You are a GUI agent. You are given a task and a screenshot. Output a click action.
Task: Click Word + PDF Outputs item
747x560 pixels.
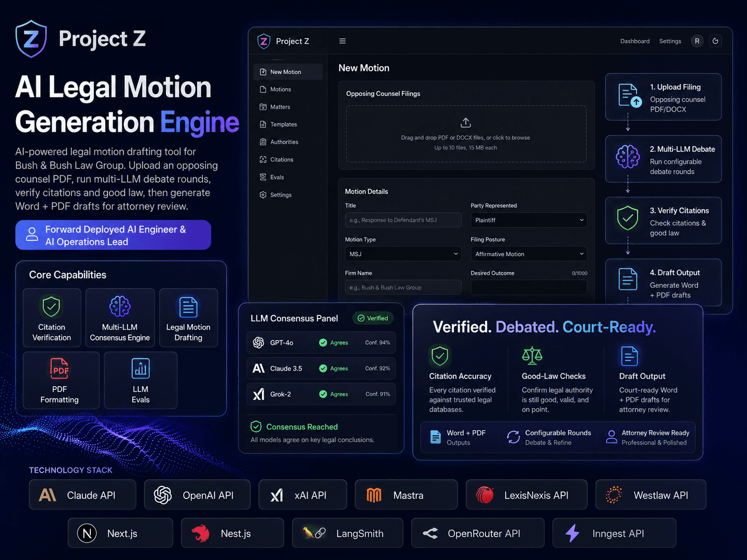coord(458,437)
